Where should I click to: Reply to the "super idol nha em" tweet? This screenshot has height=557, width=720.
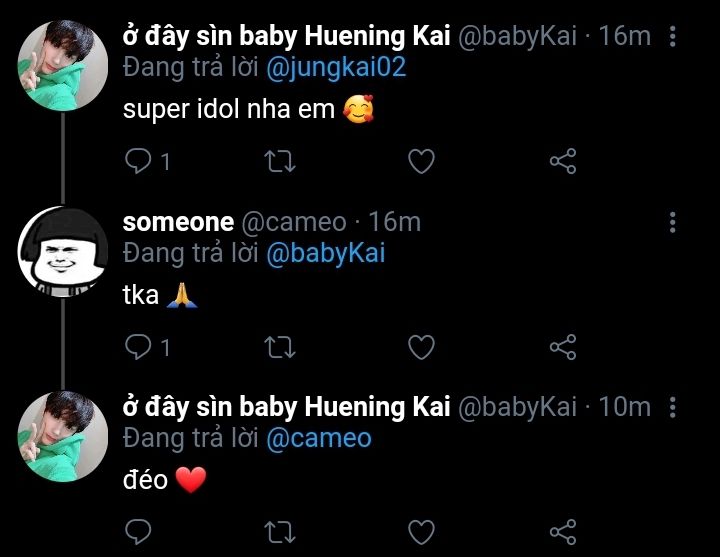[x=140, y=161]
